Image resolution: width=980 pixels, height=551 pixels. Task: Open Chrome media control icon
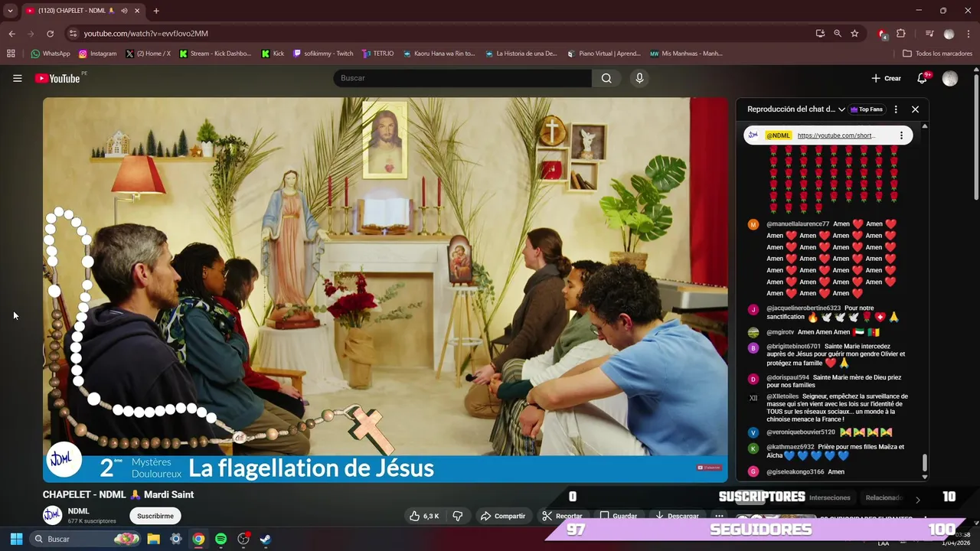click(x=929, y=34)
